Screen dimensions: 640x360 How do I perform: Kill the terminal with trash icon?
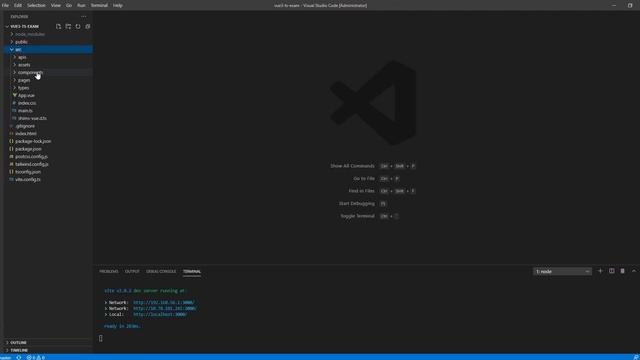(x=622, y=271)
